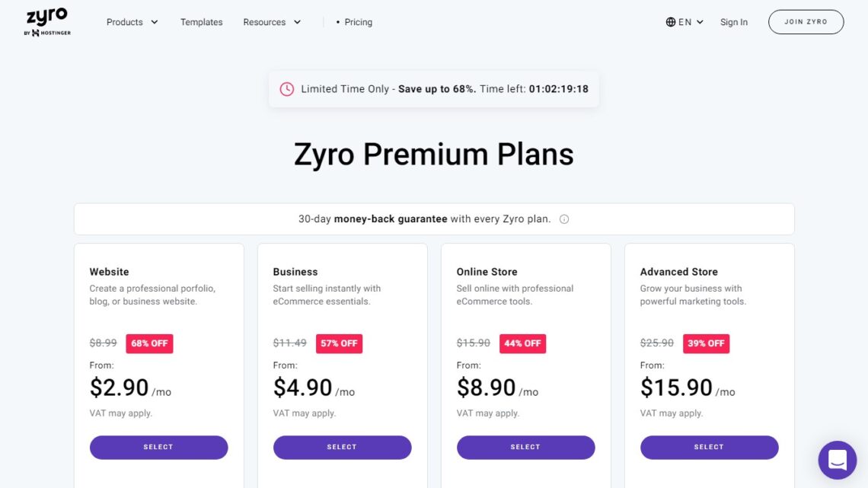Click the Join Zyro button
This screenshot has width=868, height=488.
pyautogui.click(x=806, y=22)
